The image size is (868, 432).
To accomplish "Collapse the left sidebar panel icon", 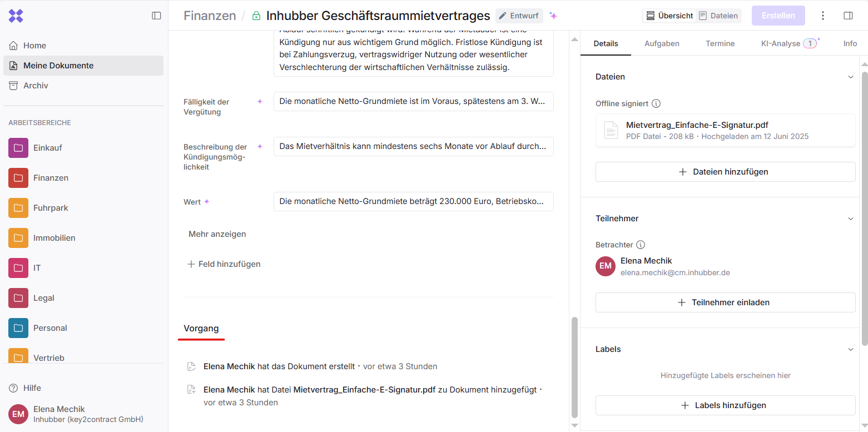I will tap(156, 16).
